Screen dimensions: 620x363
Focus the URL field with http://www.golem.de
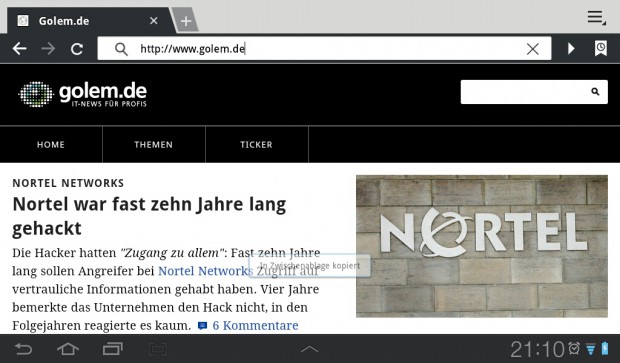coord(324,49)
